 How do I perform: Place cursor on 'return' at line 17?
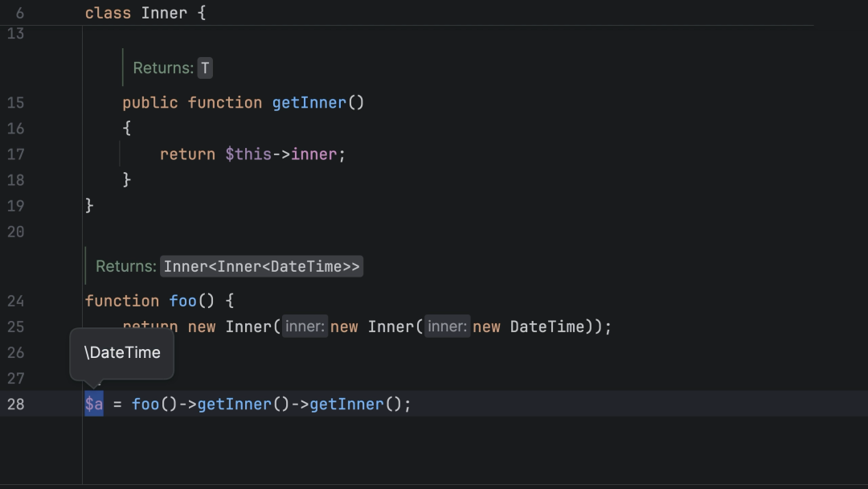point(187,154)
